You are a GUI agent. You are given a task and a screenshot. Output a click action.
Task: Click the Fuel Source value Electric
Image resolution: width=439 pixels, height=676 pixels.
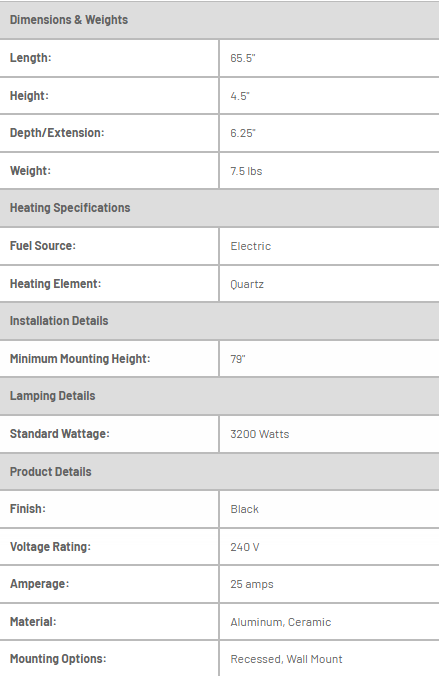(x=251, y=246)
